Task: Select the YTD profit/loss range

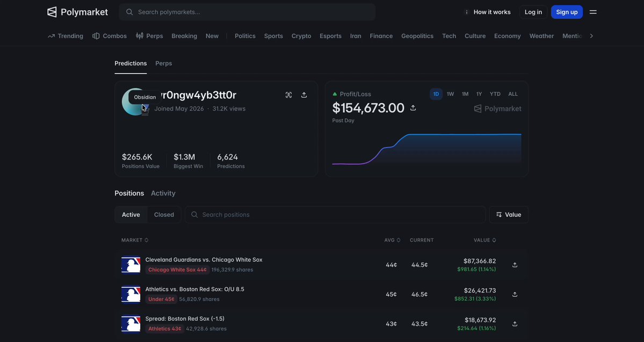Action: pos(495,94)
